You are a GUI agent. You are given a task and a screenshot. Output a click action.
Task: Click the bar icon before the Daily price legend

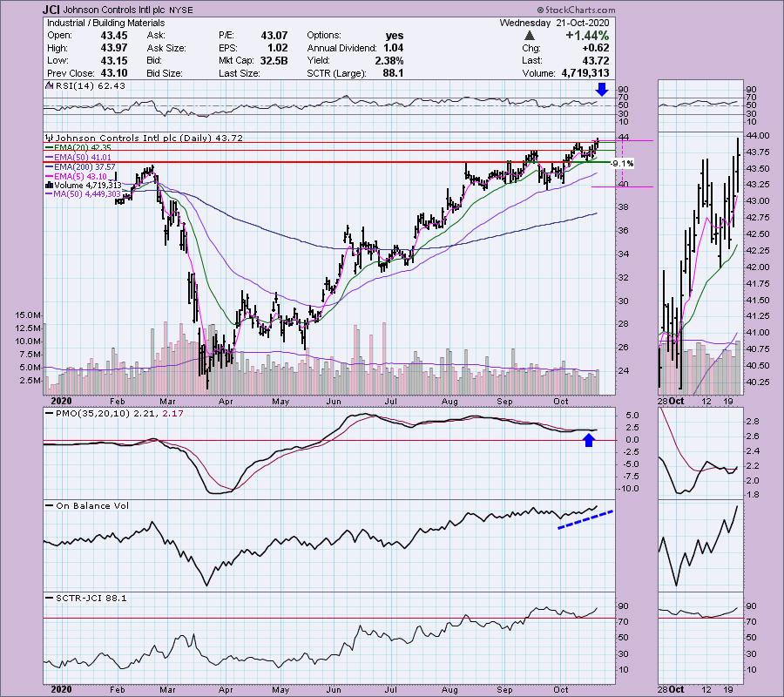coord(50,138)
